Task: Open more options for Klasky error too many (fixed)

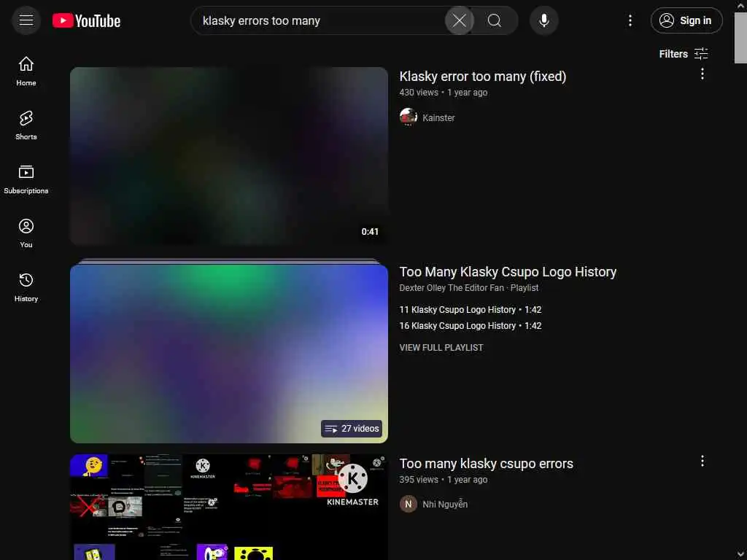Action: (x=703, y=74)
